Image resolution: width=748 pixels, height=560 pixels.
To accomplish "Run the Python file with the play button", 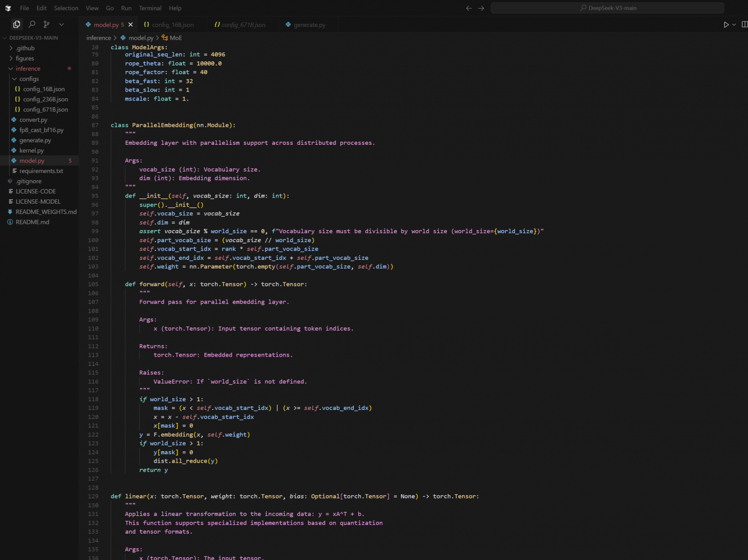I will [725, 24].
